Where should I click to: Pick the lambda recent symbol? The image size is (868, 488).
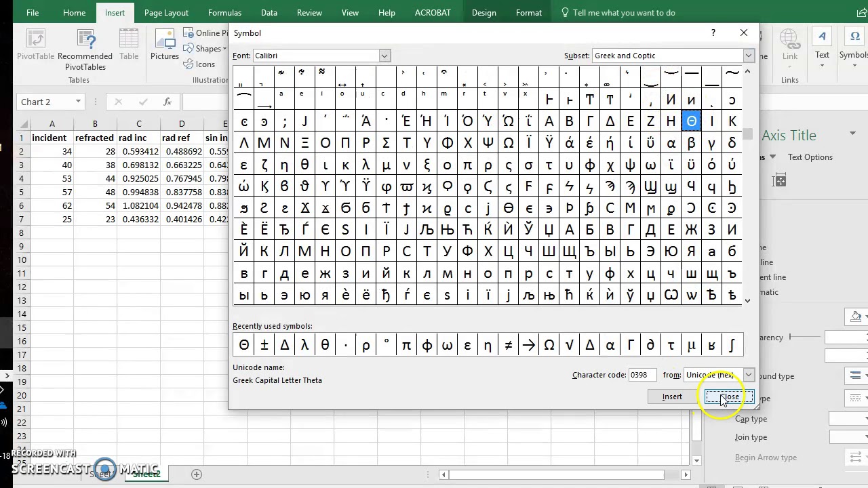(x=304, y=345)
